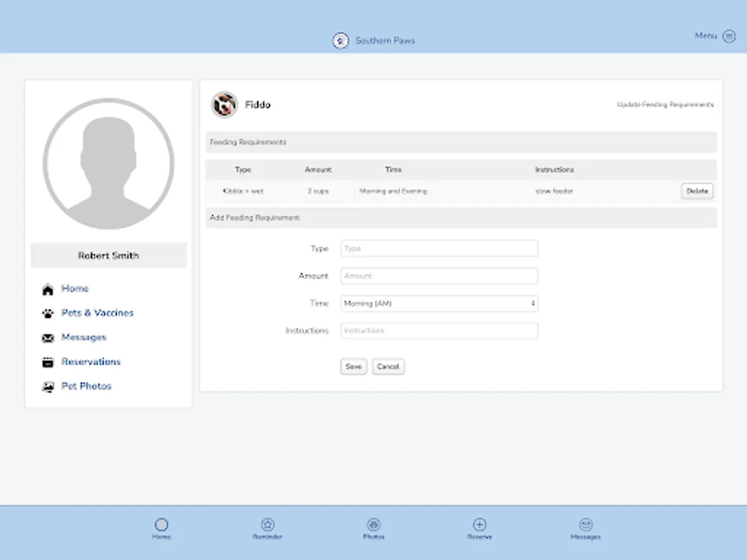Open the Time selector's chevron arrow

532,303
